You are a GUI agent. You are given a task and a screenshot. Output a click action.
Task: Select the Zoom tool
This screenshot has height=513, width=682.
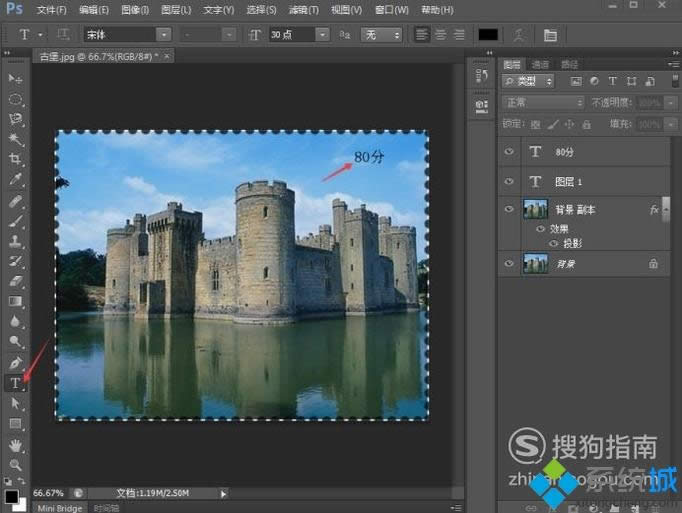[15, 465]
